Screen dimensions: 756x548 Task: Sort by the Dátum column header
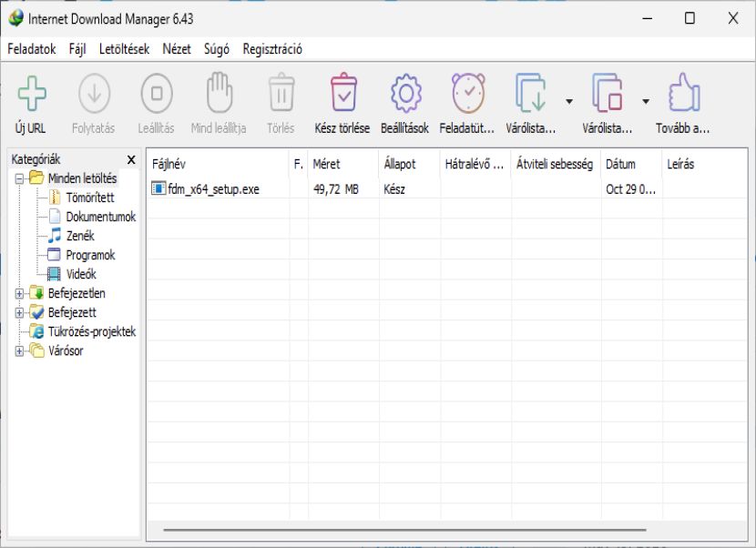pyautogui.click(x=631, y=165)
